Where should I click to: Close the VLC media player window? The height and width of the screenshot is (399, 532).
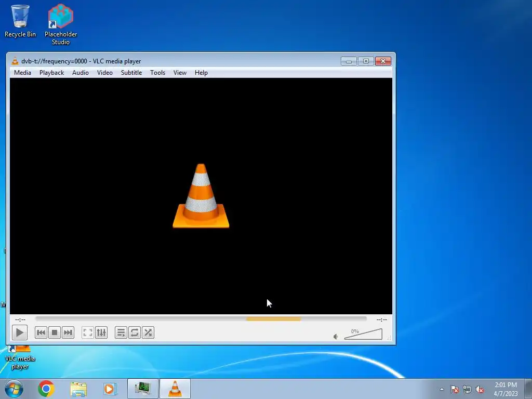(383, 61)
